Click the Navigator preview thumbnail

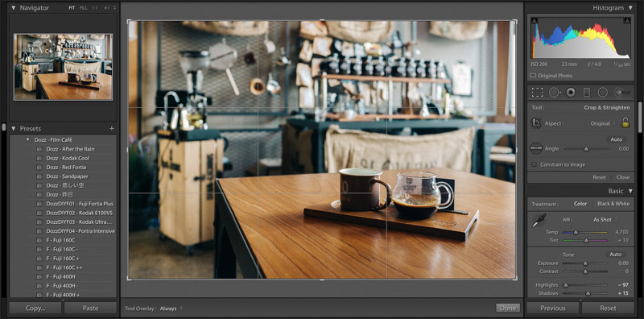[x=63, y=67]
